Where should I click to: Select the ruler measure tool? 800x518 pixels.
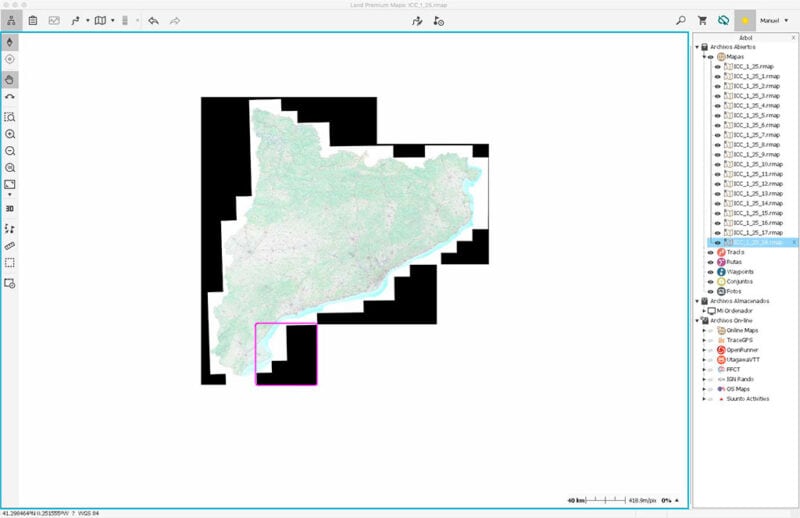10,246
